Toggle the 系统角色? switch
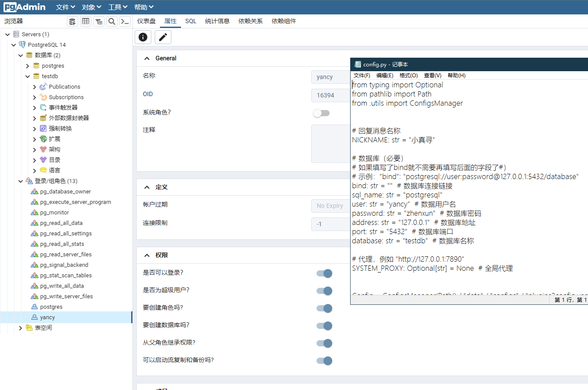Screen dimensions: 588x390 coord(321,113)
